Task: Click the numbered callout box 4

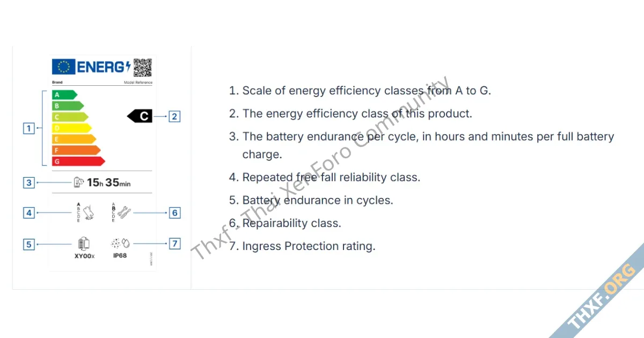Action: click(29, 213)
